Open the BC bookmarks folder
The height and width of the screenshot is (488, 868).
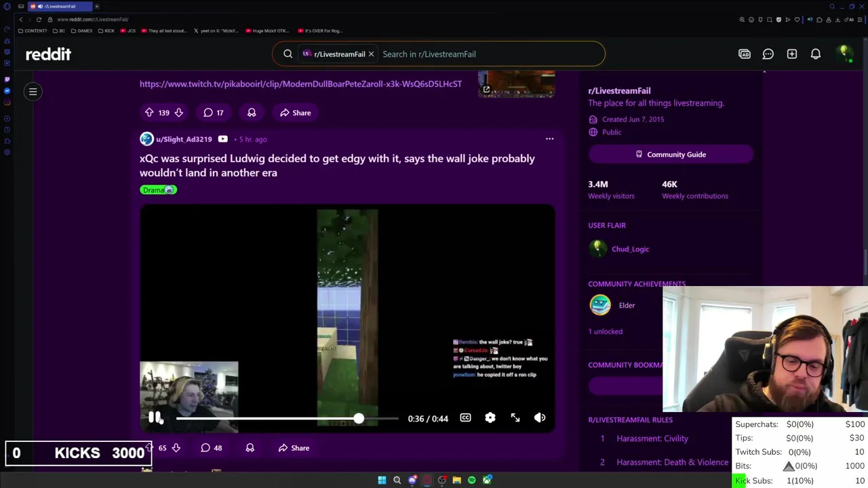[59, 30]
